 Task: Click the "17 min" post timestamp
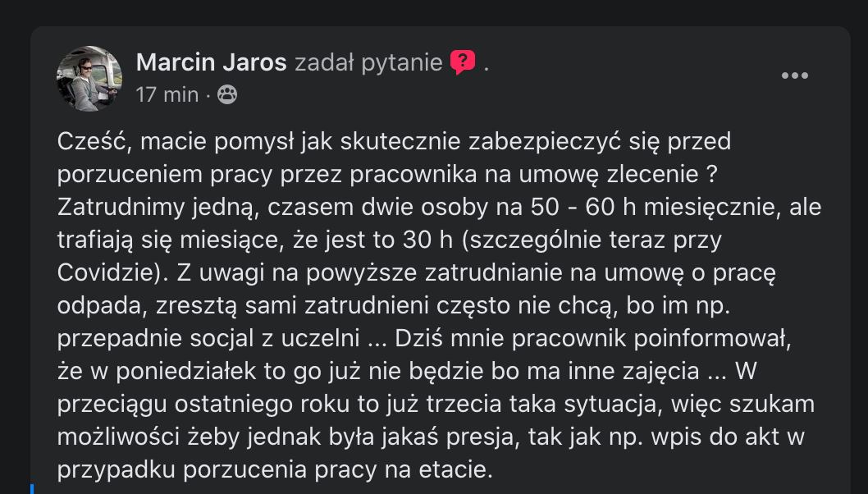click(167, 95)
